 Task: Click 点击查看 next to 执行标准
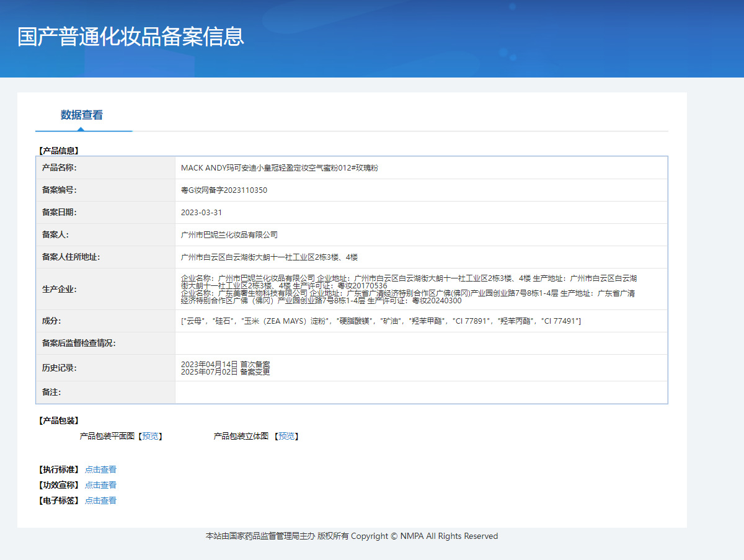(x=100, y=469)
